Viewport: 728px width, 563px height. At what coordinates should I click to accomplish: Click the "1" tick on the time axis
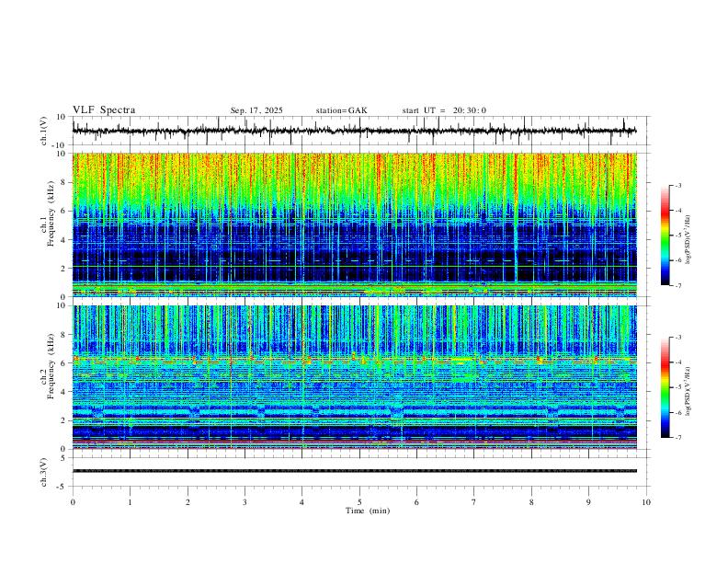click(x=130, y=502)
